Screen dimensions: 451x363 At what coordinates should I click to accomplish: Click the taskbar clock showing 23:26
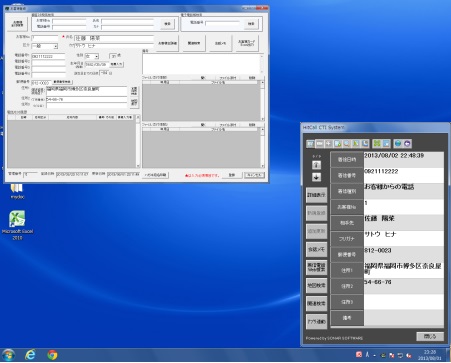(x=430, y=355)
